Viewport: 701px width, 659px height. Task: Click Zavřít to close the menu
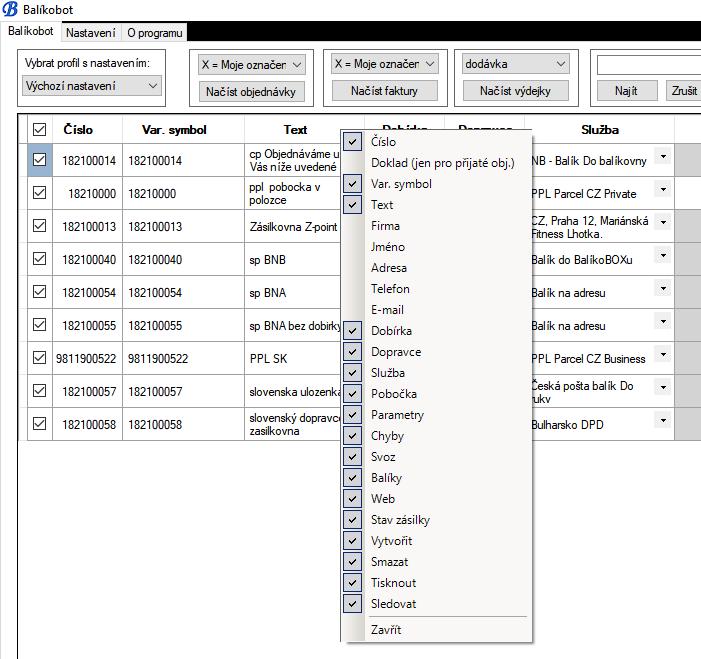[x=437, y=630]
